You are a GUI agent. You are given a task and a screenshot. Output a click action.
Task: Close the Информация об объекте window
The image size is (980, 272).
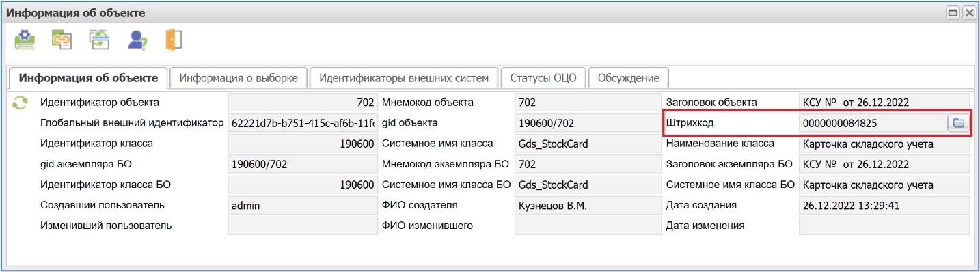(968, 13)
